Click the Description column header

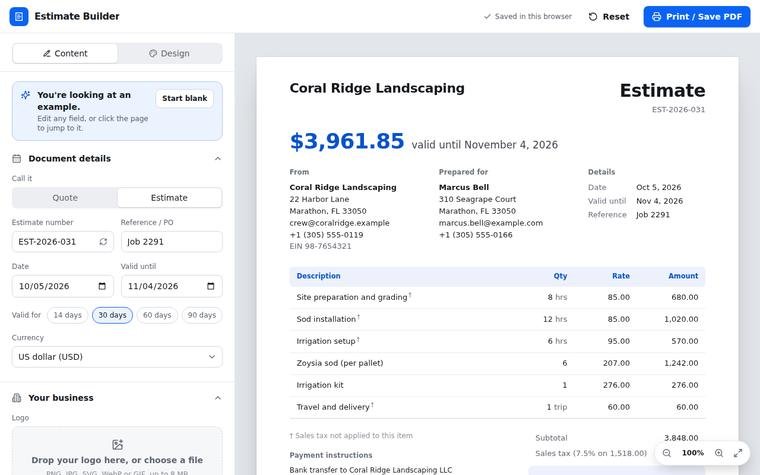(318, 276)
